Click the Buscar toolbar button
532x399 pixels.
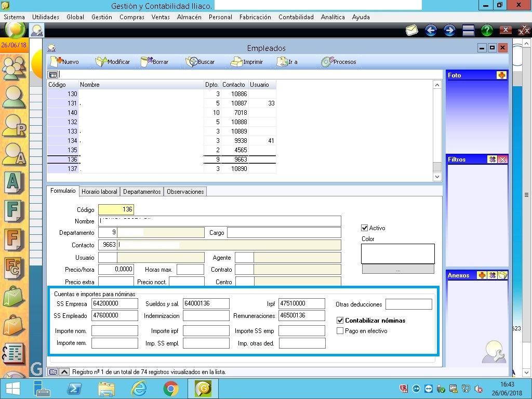(x=200, y=62)
